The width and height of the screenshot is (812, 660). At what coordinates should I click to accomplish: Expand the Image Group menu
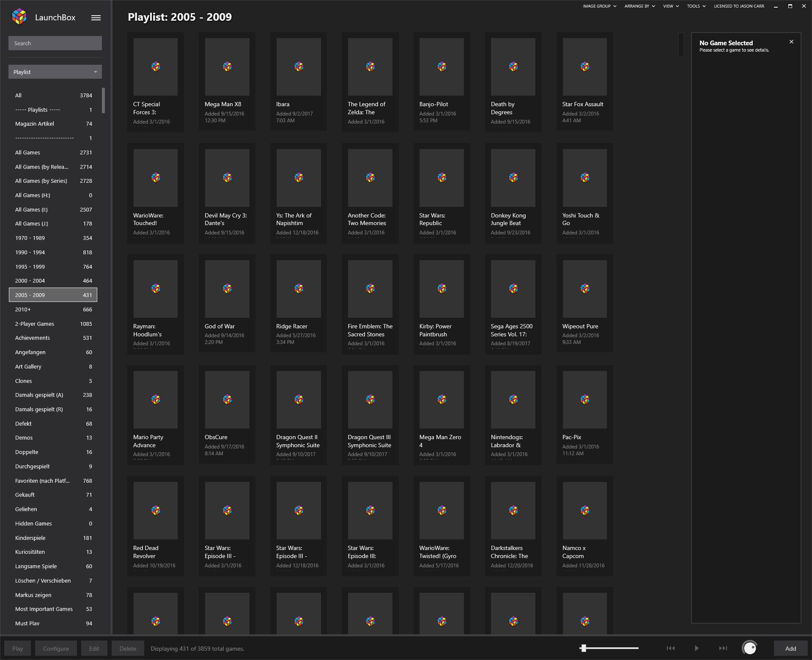[599, 6]
